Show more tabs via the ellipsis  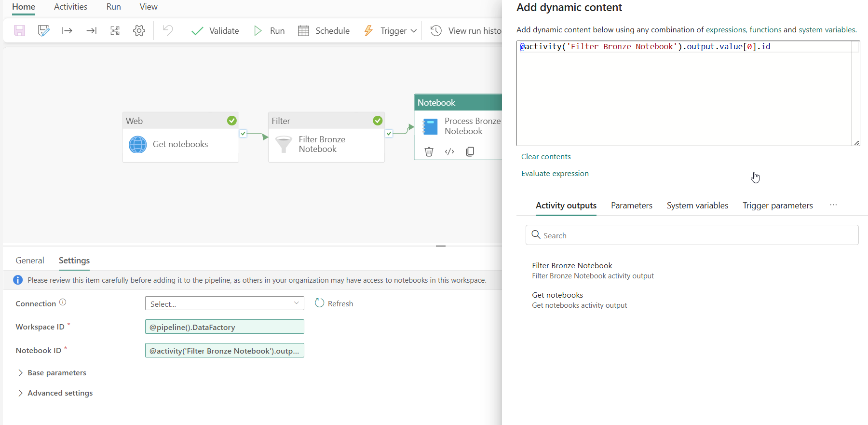point(833,205)
